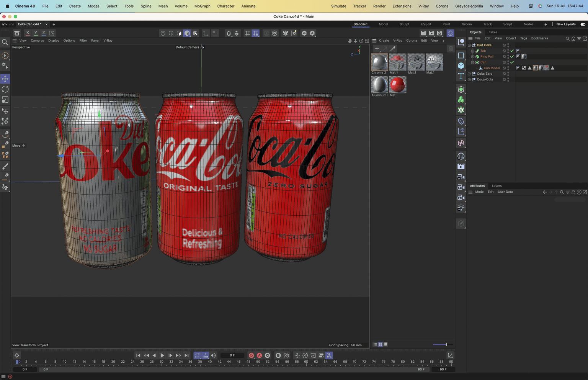
Task: Open the Greyscalegorilla menu
Action: [469, 6]
